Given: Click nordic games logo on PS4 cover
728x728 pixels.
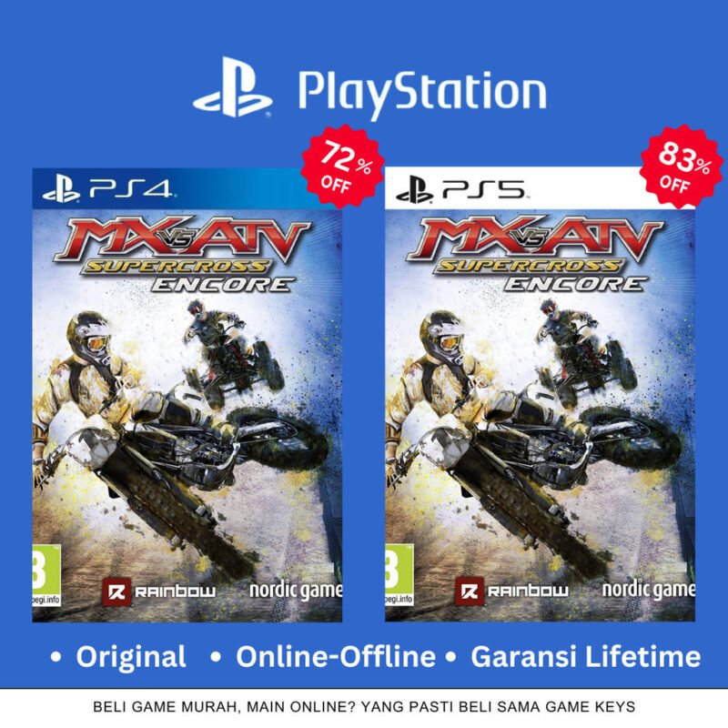Looking at the screenshot, I should pos(296,591).
